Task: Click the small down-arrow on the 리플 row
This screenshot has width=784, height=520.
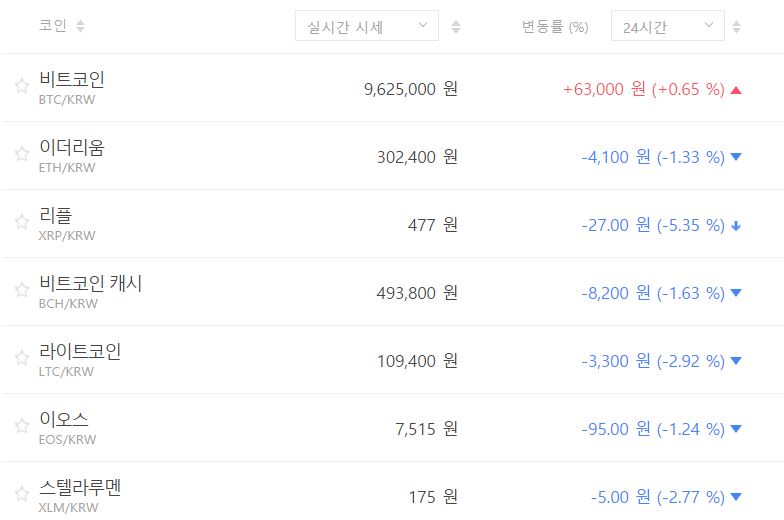Action: click(736, 225)
